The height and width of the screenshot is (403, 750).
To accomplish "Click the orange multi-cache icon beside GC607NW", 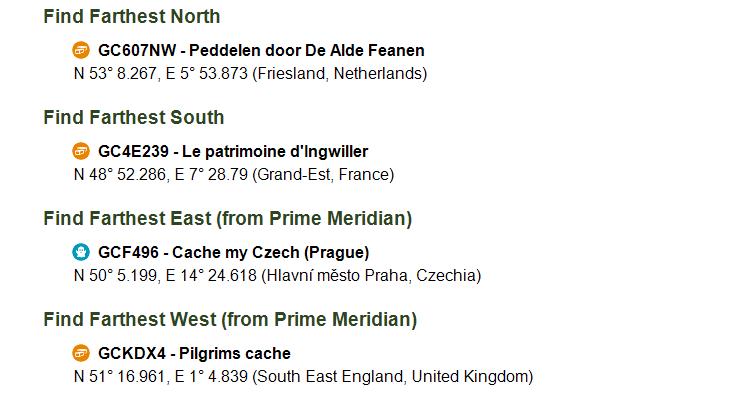I will click(81, 50).
